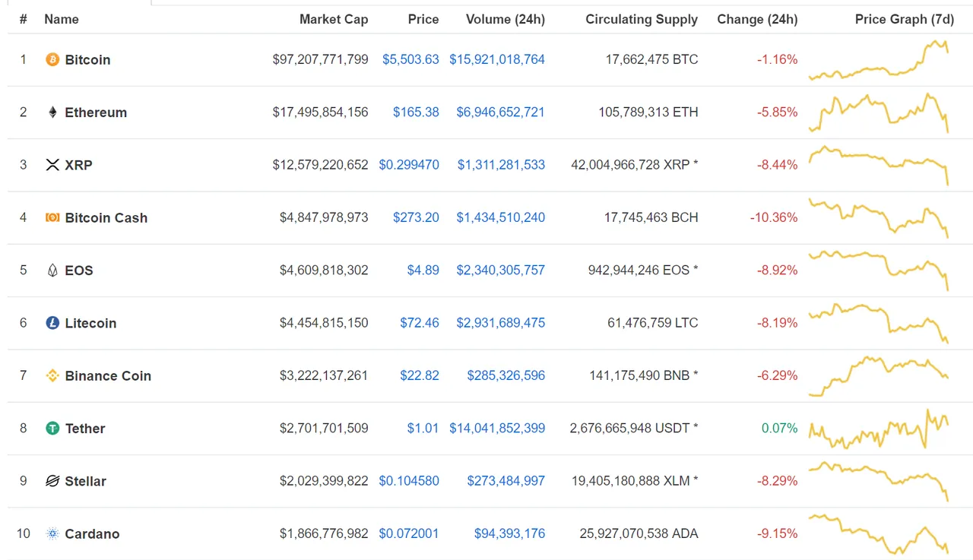The image size is (973, 560).
Task: Click the Tether logo icon
Action: tap(52, 428)
